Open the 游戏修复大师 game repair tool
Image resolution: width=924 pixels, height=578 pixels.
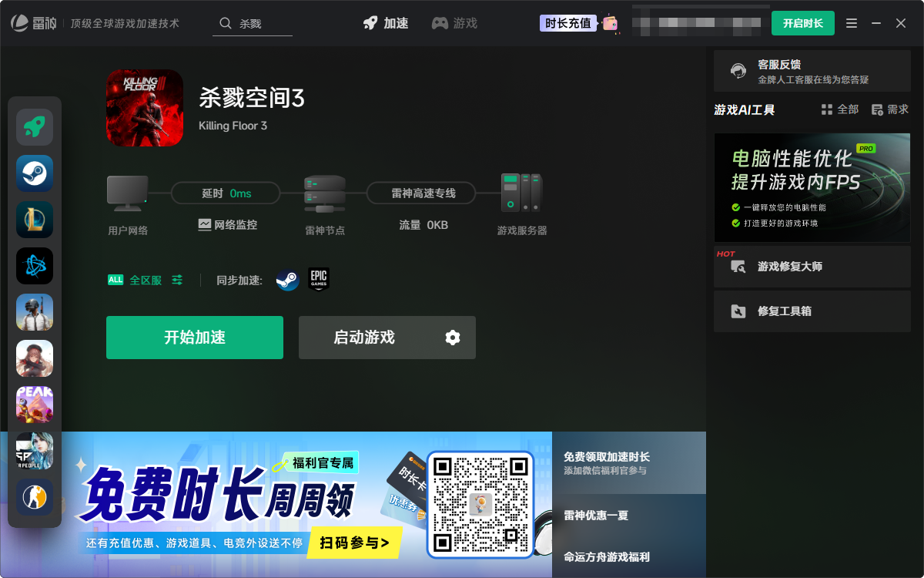point(812,266)
